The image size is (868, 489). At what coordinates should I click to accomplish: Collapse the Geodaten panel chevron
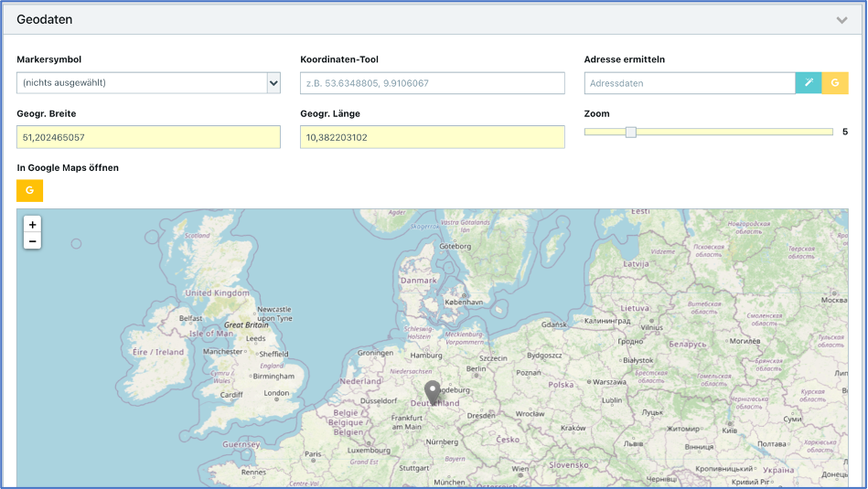(841, 20)
